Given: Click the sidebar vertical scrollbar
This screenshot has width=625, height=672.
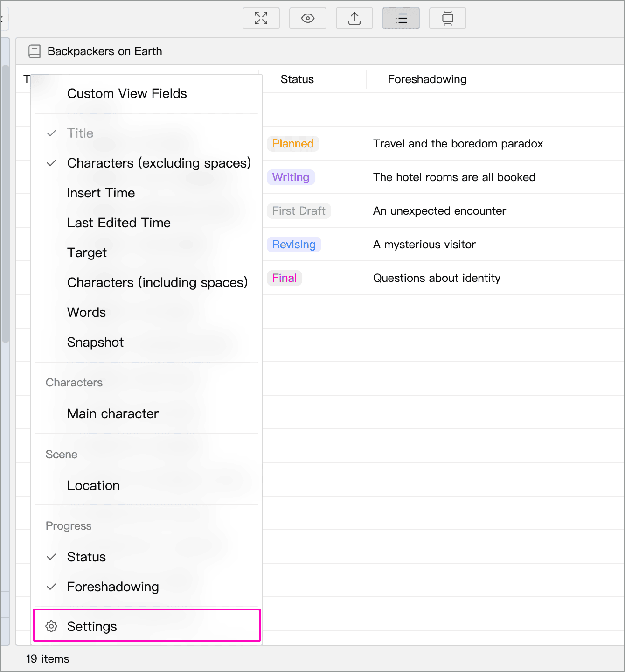Looking at the screenshot, I should tap(6, 204).
